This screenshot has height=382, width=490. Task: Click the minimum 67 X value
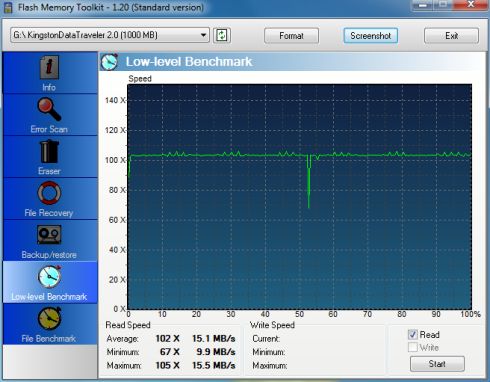point(170,352)
